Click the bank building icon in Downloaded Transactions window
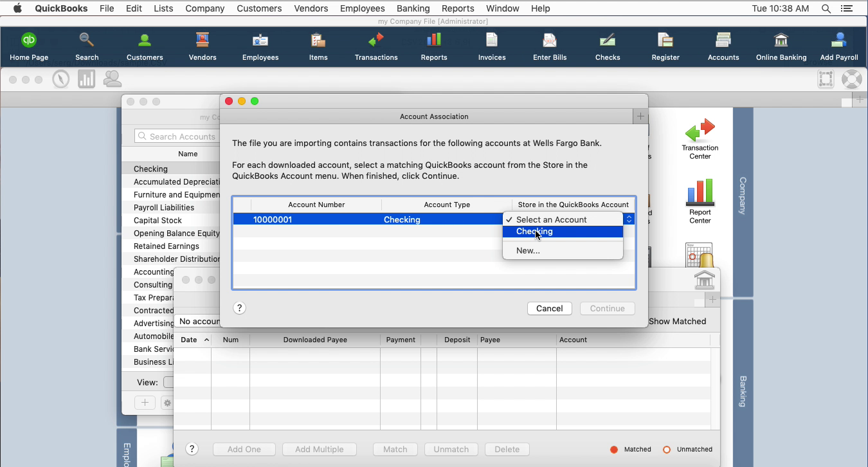The image size is (868, 467). 705,280
